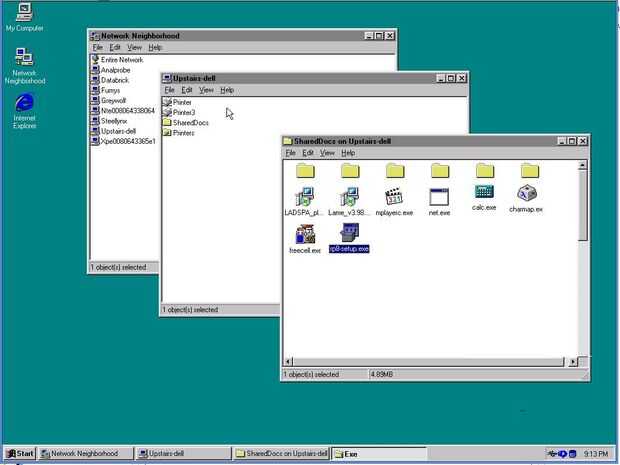Image resolution: width=620 pixels, height=465 pixels.
Task: Open View menu in SharedDocs window
Action: click(x=327, y=153)
